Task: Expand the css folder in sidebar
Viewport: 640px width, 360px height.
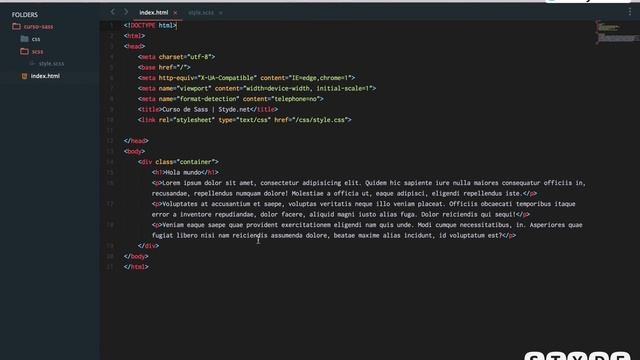Action: click(36, 39)
